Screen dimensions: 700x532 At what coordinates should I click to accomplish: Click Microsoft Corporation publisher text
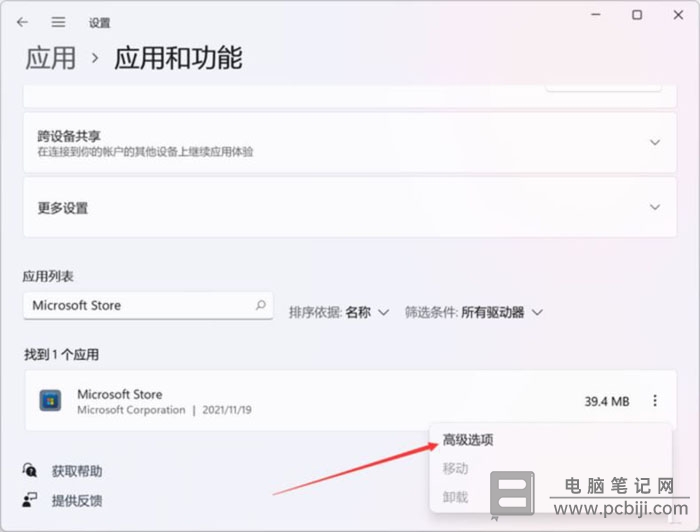(x=131, y=410)
